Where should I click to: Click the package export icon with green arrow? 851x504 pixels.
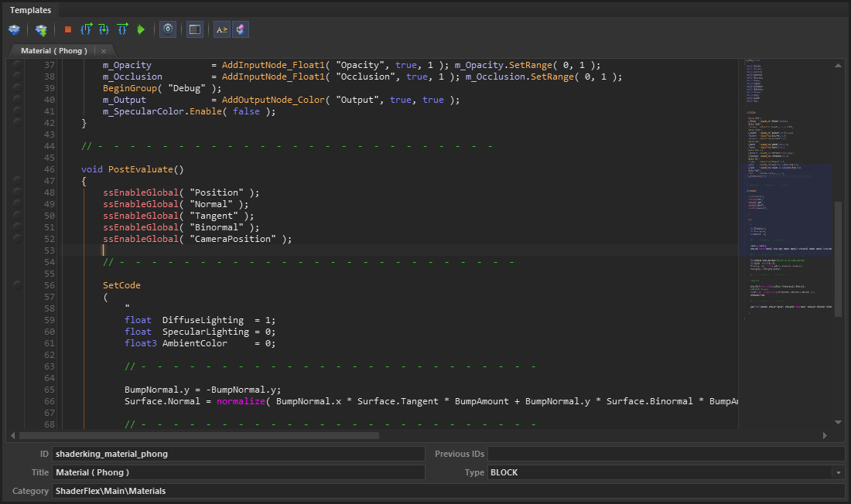(41, 29)
